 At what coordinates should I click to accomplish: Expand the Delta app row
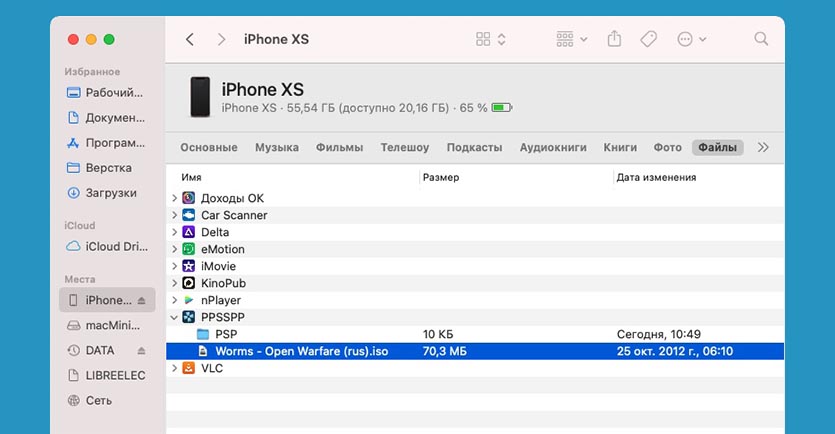174,232
